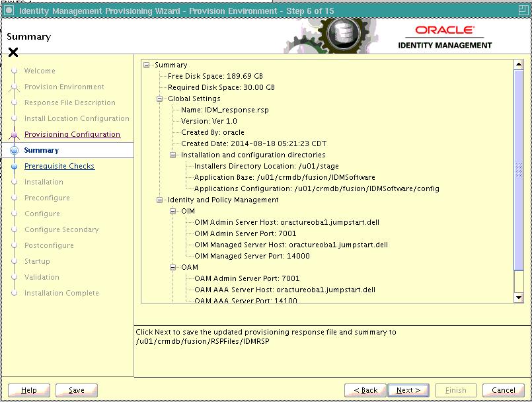532x402 pixels.
Task: Click the maximize icon in title bar
Action: [523, 11]
